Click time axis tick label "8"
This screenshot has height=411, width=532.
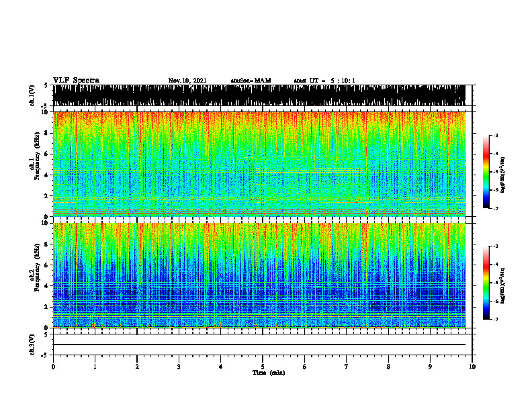[x=388, y=367]
